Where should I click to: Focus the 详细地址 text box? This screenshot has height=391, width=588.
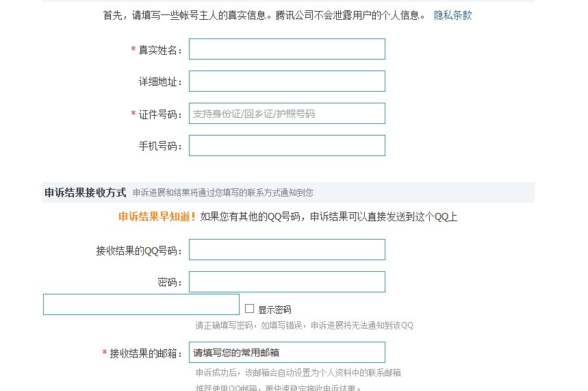287,81
